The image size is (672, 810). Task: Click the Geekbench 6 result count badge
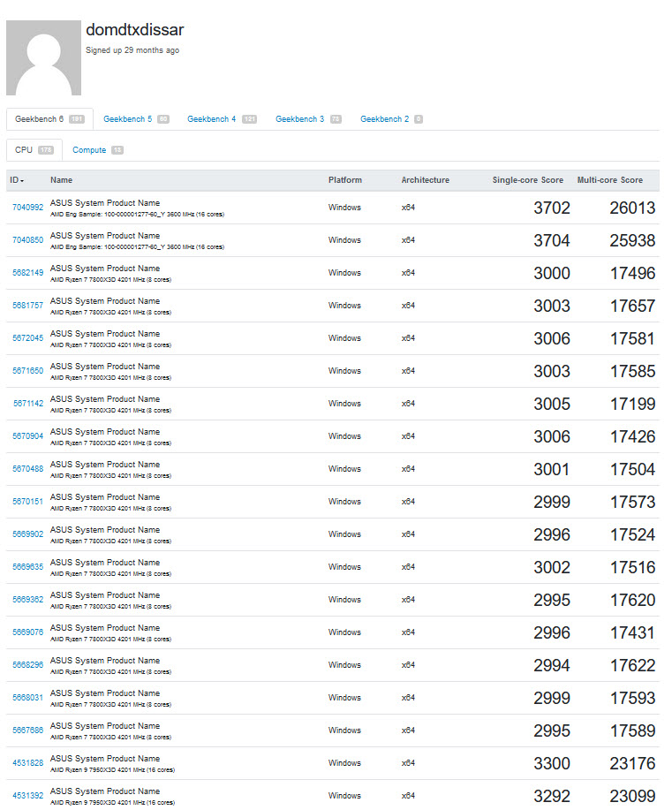tap(77, 119)
